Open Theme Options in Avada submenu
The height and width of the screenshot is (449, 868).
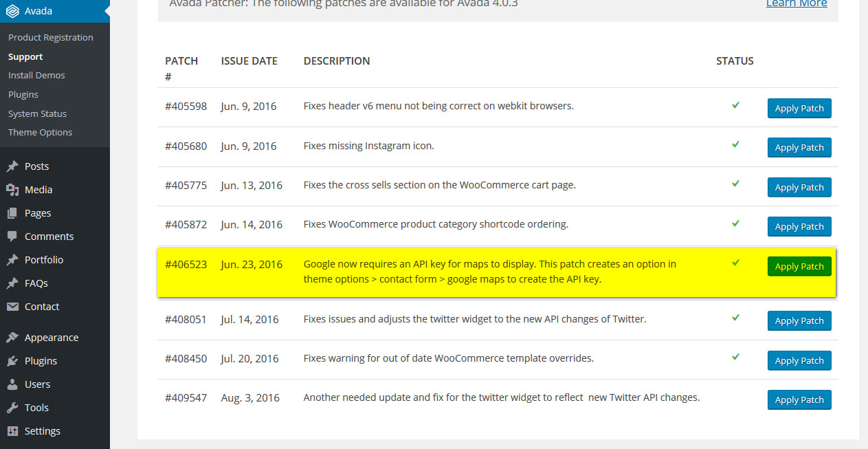click(x=41, y=132)
